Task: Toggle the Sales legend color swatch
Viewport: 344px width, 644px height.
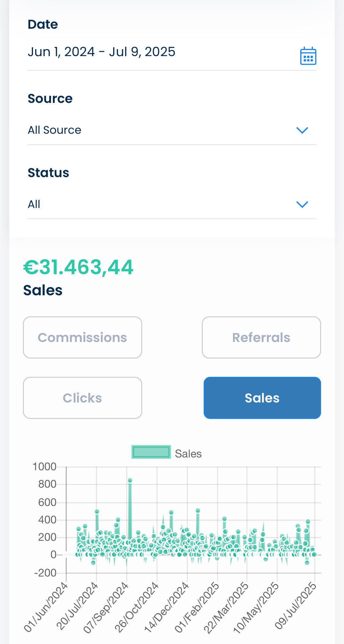Action: click(x=151, y=452)
